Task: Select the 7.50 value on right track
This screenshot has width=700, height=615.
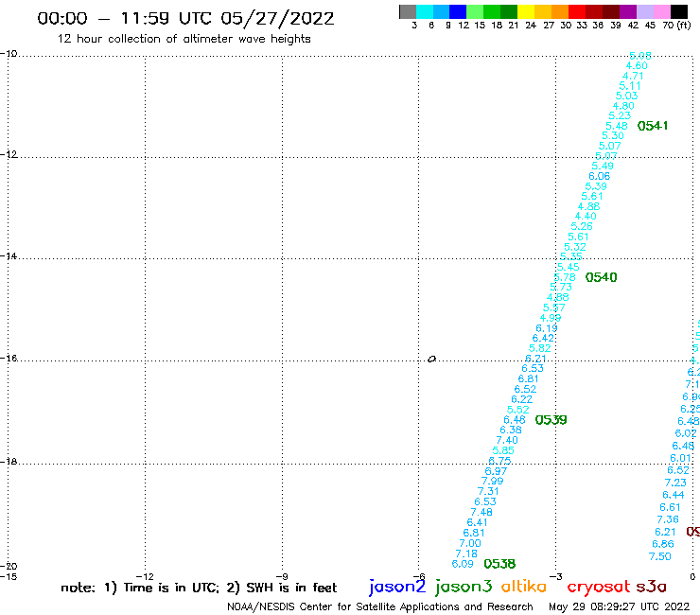Action: click(660, 556)
